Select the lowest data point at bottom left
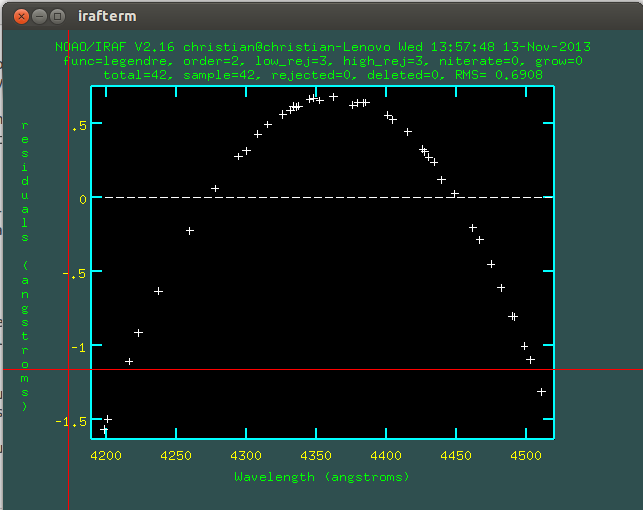 (104, 430)
